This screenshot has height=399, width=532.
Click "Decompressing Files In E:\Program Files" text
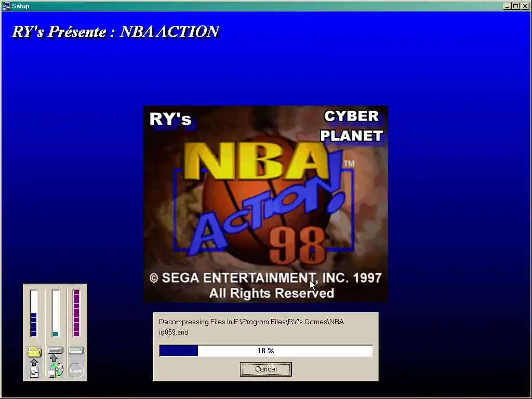click(222, 322)
